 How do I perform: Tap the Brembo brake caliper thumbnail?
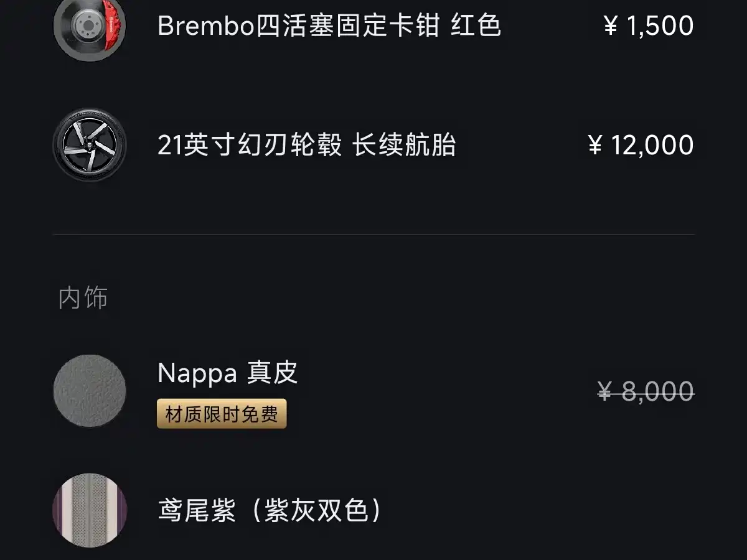[90, 28]
